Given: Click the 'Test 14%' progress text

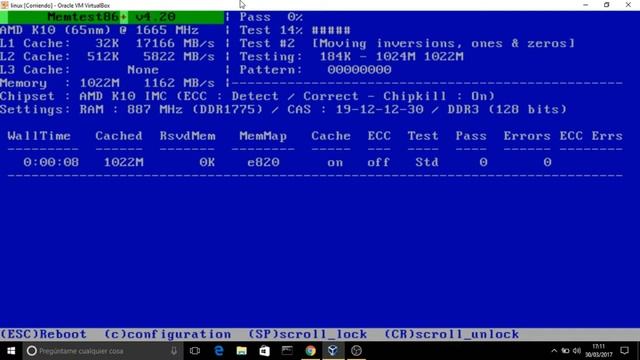Looking at the screenshot, I should pos(271,30).
